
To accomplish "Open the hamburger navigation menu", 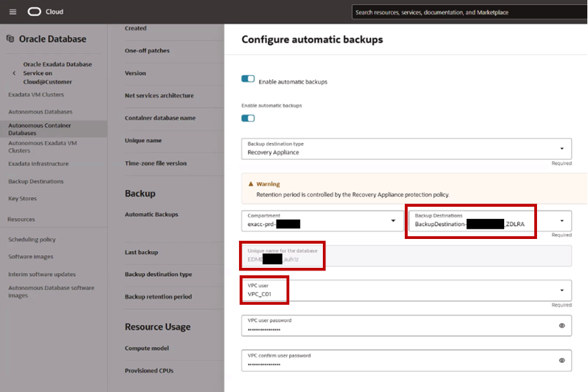I will click(13, 12).
